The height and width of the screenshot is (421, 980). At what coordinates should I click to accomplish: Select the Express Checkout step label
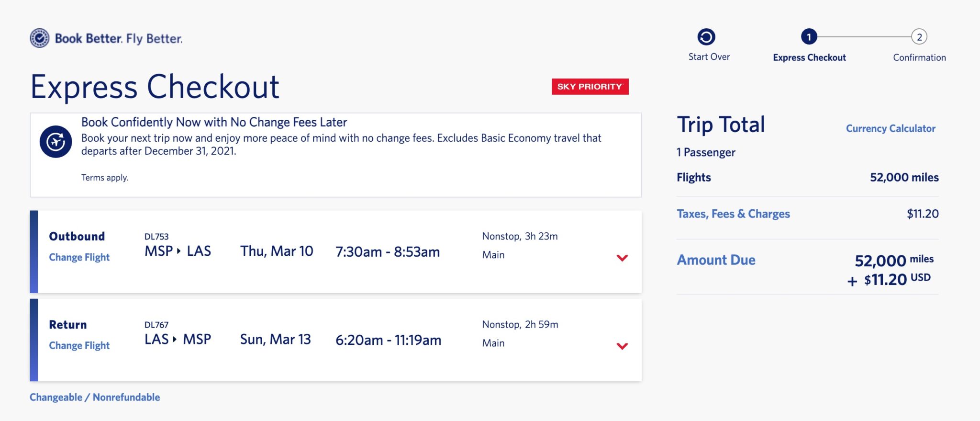[x=810, y=57]
